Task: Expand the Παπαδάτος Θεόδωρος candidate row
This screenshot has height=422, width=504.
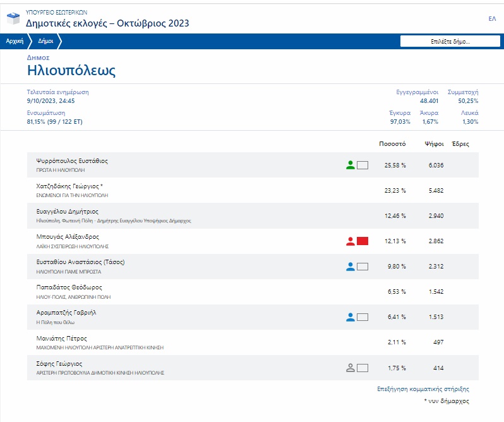Action: click(x=253, y=291)
